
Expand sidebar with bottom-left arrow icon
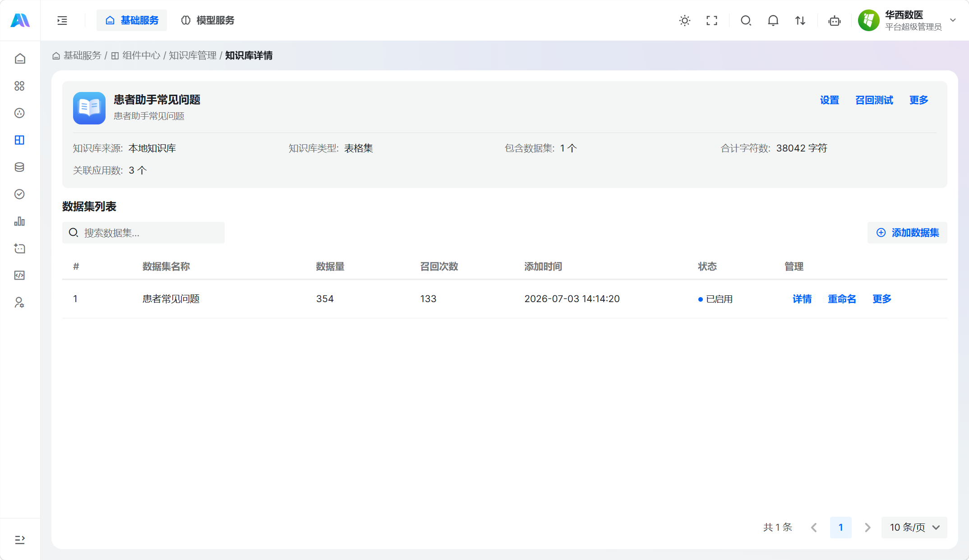[x=19, y=539]
